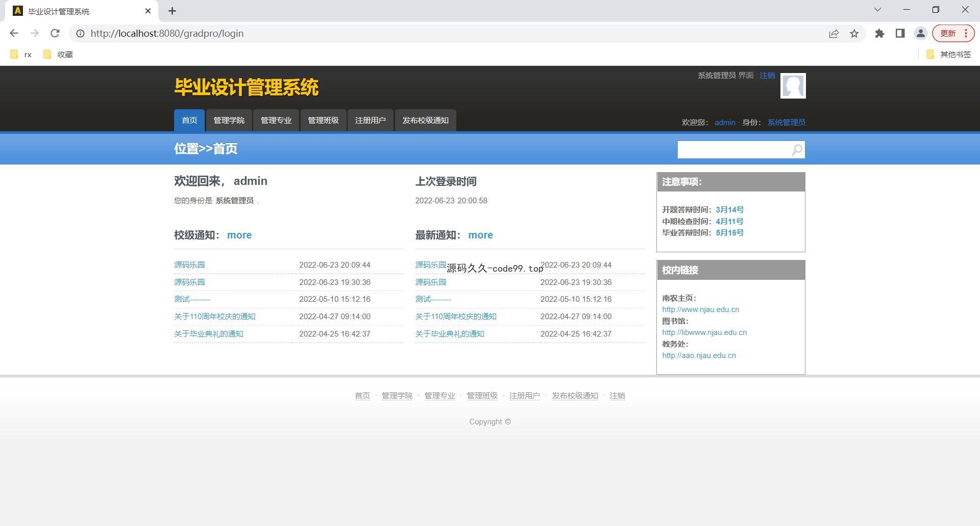This screenshot has height=526, width=980.
Task: Open 其他书签 bookmarks folder
Action: coord(948,54)
